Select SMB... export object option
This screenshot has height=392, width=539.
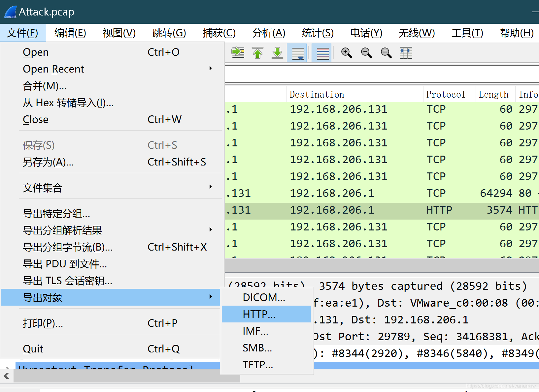point(266,348)
